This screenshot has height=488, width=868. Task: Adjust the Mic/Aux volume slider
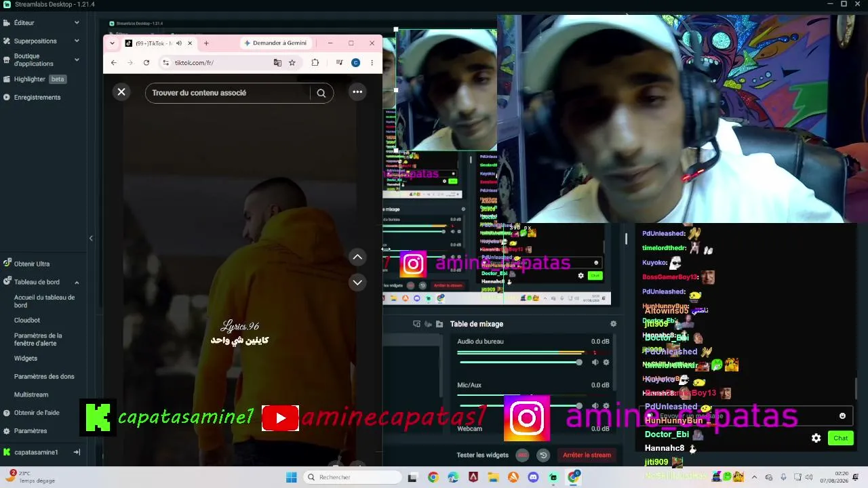519,405
